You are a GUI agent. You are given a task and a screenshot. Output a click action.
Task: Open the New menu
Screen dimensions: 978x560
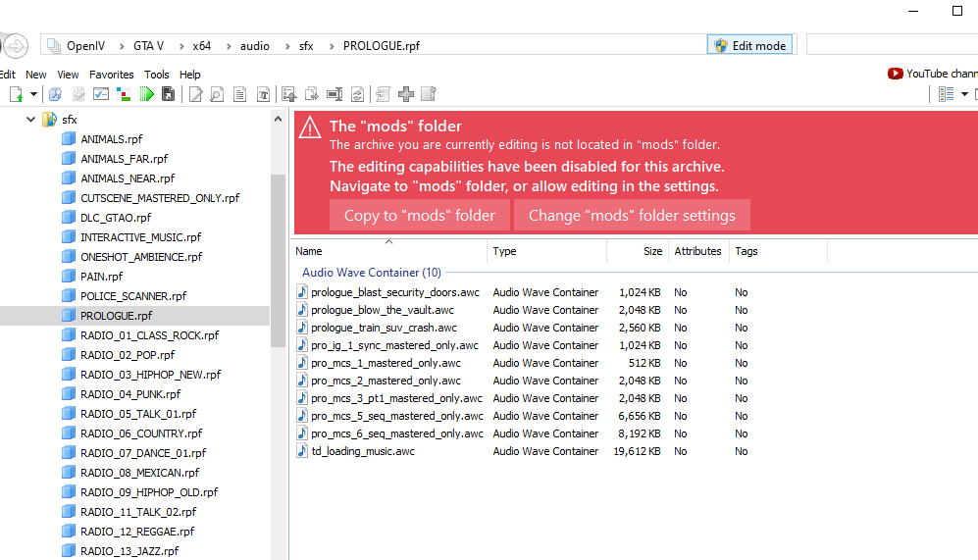point(35,75)
